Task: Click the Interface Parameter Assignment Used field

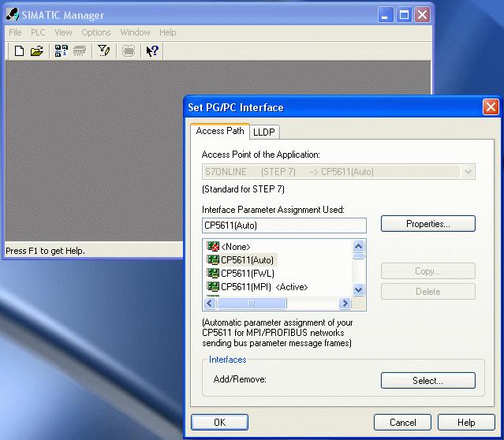Action: click(284, 226)
